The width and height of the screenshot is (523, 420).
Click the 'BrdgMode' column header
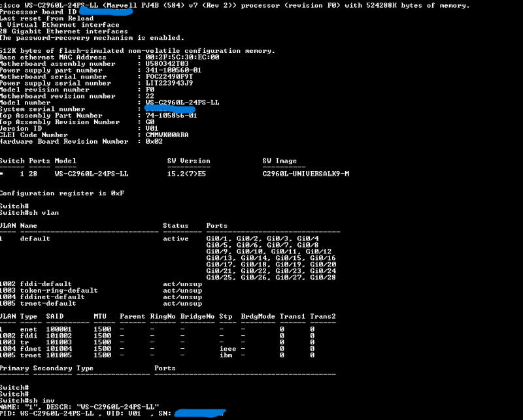[x=258, y=316]
